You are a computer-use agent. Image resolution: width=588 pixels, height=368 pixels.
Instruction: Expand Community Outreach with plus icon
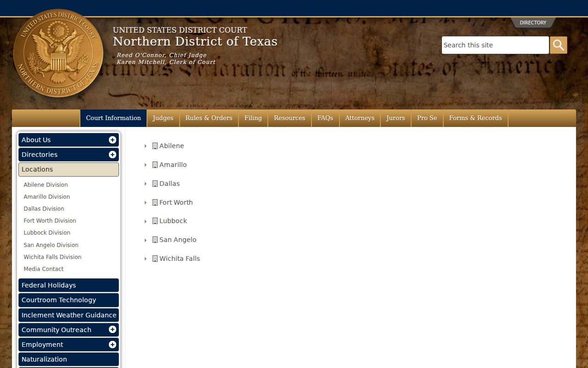(x=112, y=330)
